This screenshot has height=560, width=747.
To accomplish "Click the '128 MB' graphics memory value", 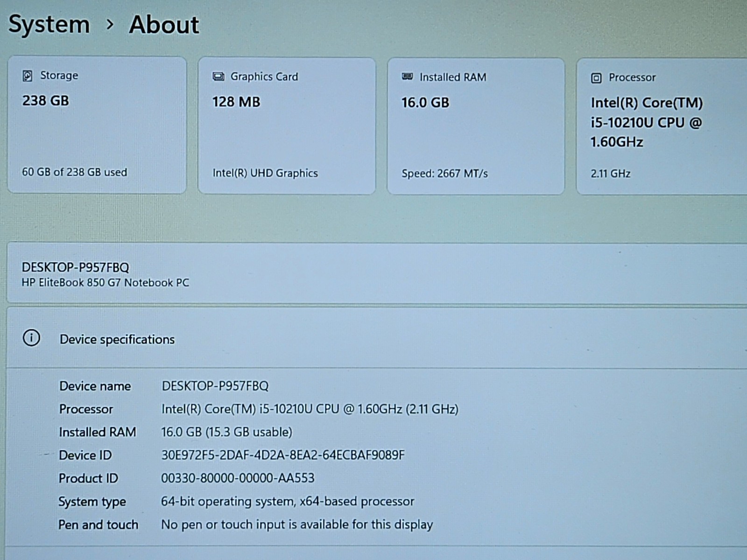I will click(236, 102).
